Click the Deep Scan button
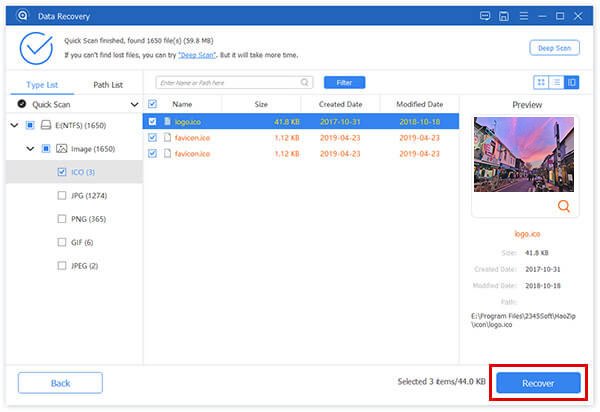Viewport: 600px width, 412px height. (x=553, y=47)
